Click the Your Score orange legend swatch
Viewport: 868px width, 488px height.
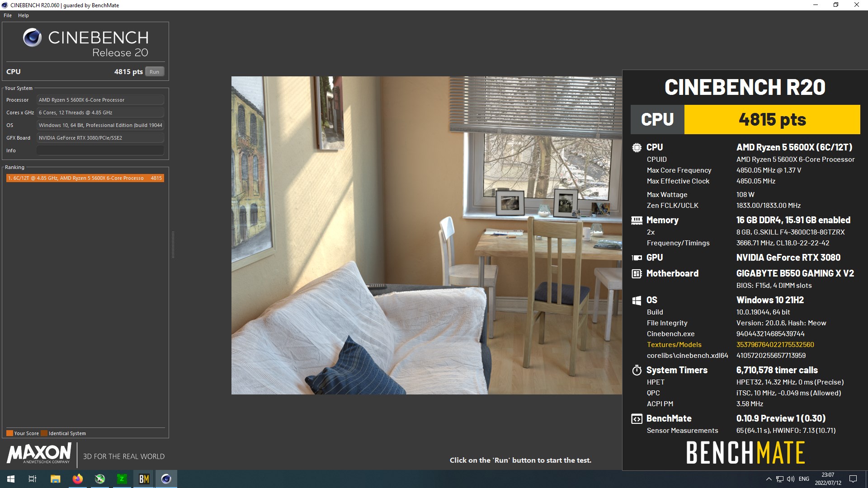click(9, 433)
